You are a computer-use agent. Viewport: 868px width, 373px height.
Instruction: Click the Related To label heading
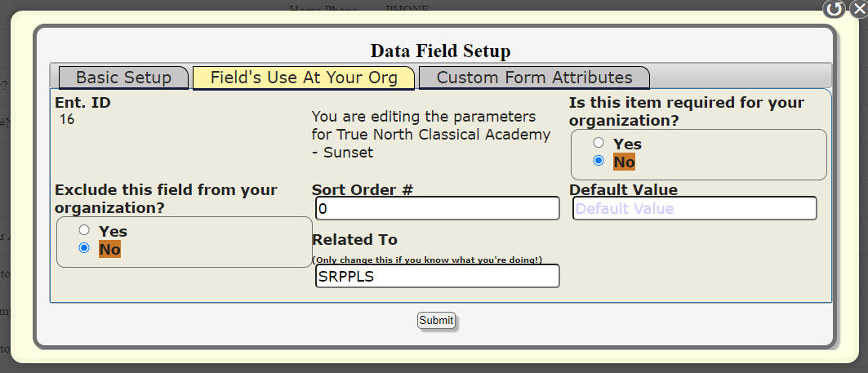[354, 239]
